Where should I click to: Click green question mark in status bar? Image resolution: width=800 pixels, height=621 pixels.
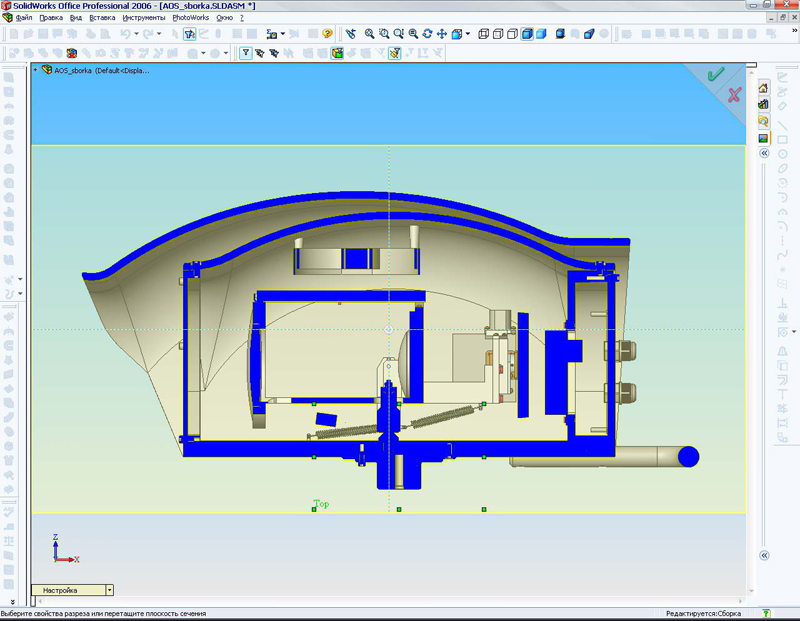[766, 613]
